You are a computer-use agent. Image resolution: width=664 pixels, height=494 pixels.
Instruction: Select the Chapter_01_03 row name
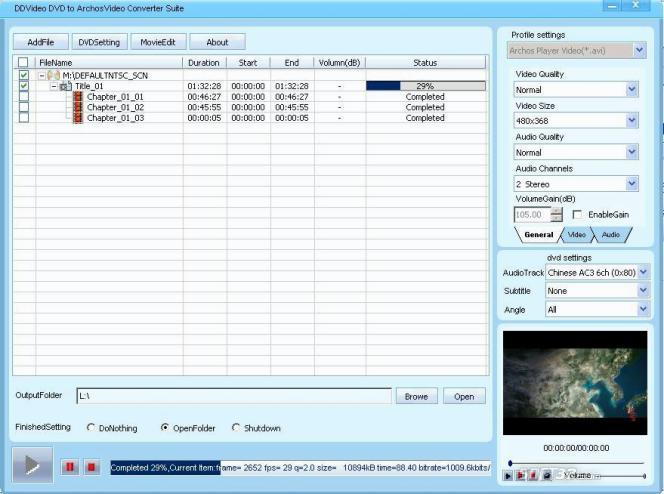[115, 118]
